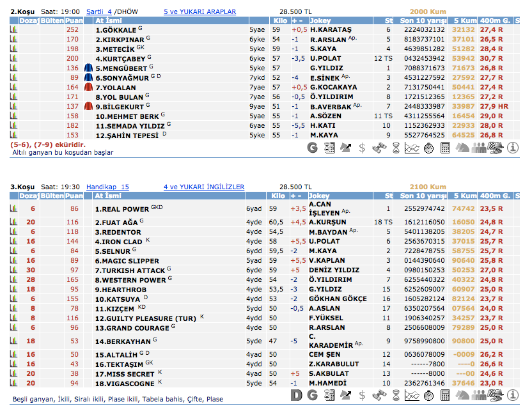Click the G letter icon below race 2

(x=312, y=148)
